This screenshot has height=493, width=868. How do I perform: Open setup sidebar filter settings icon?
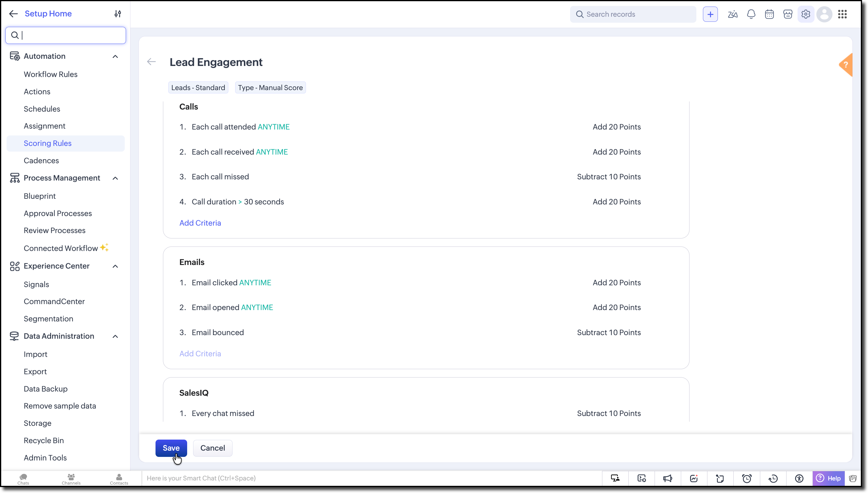click(118, 13)
